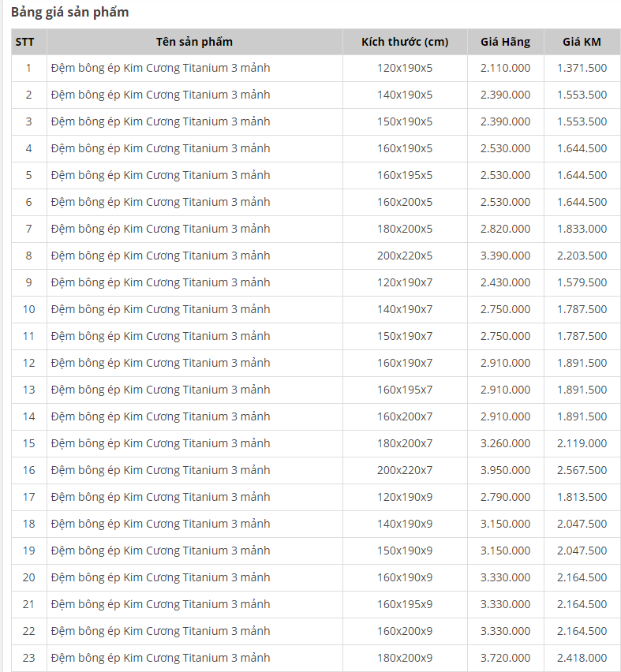Select the list price 3.260.000
The height and width of the screenshot is (672, 621).
point(505,443)
